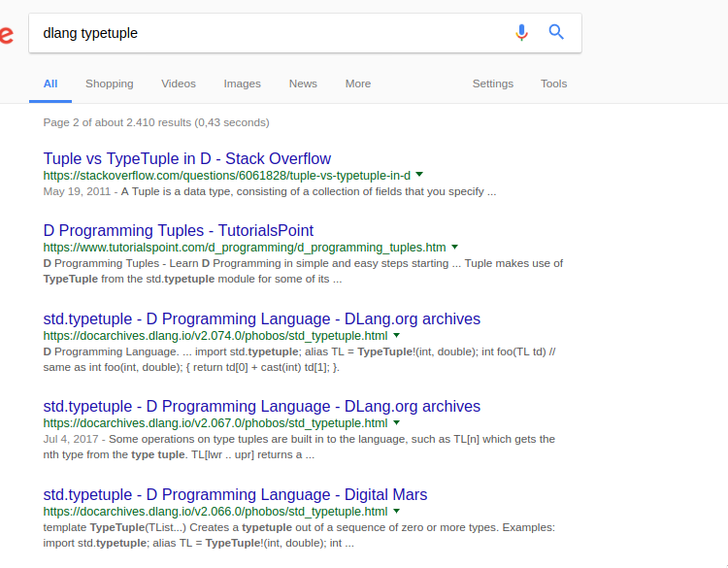Screen dimensions: 728x568
Task: Open 'Tuple vs TypeTuple in D - Stack Overflow' result
Action: [187, 159]
